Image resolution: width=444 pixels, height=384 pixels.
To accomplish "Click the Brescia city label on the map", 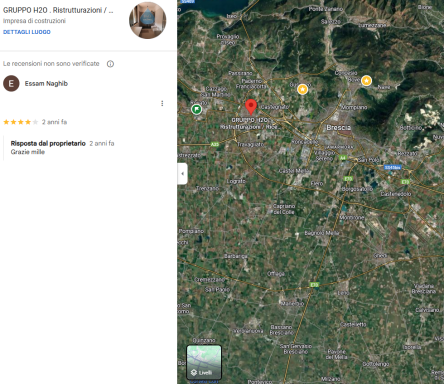I will click(x=339, y=128).
